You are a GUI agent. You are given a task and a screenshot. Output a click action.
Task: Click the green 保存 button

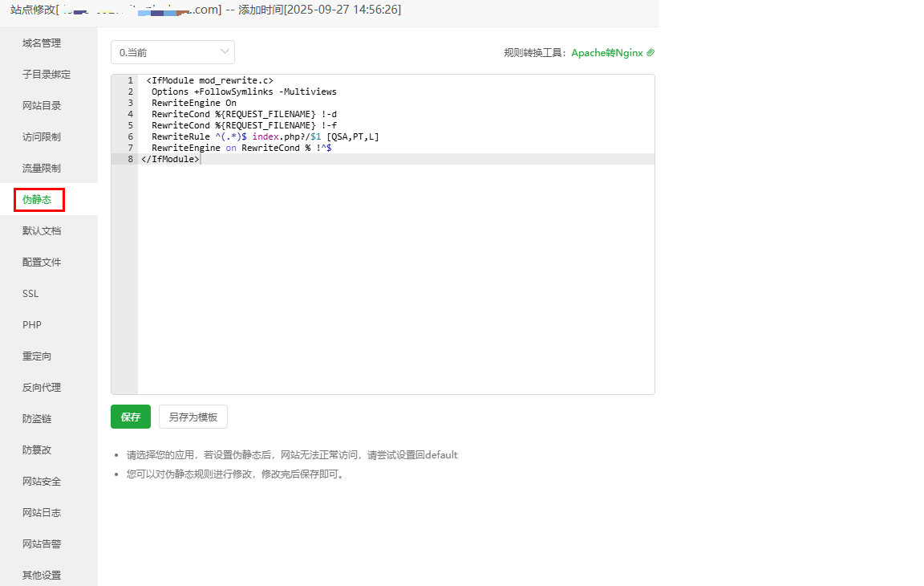pos(131,417)
